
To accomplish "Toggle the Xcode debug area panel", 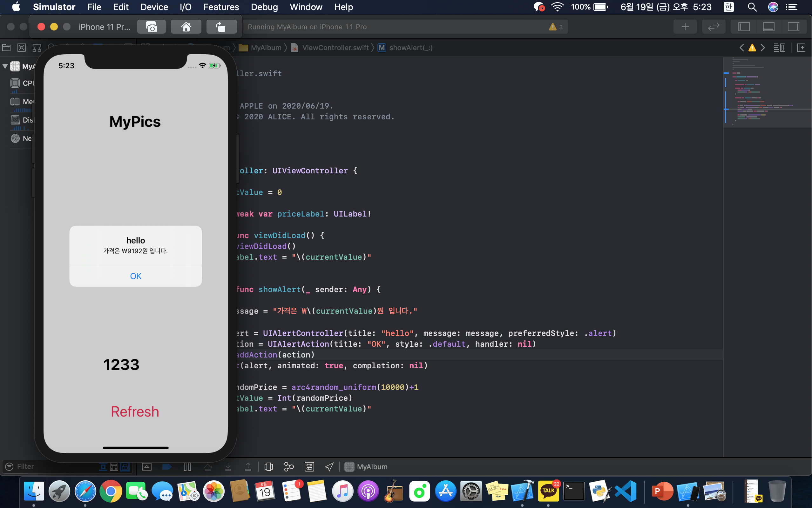I will coord(768,27).
